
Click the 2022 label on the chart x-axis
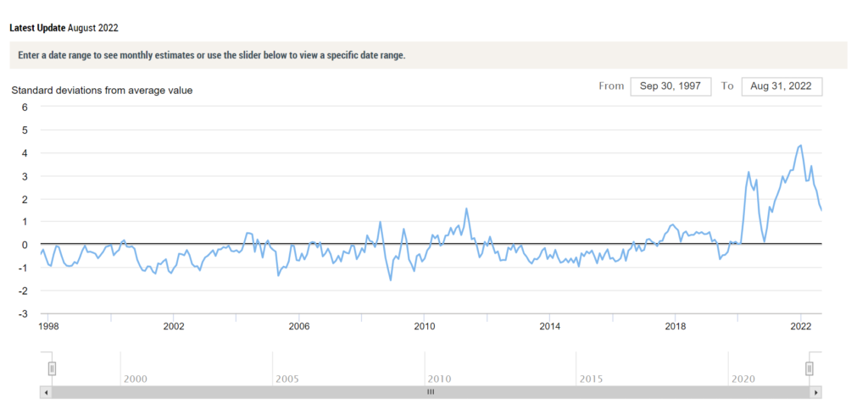click(x=800, y=326)
